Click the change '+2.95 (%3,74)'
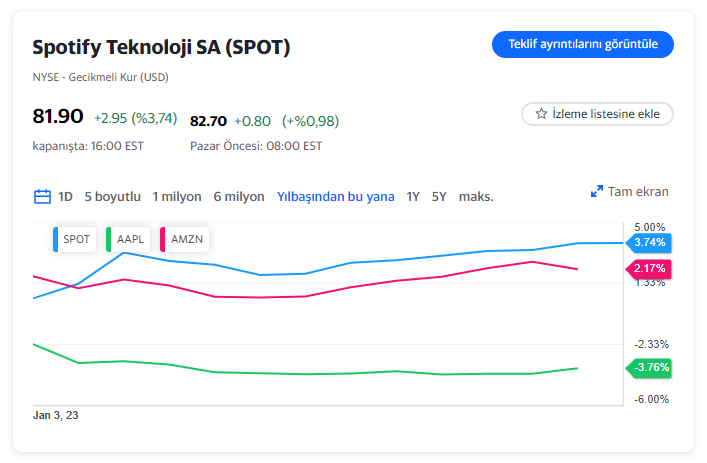The image size is (707, 463). pyautogui.click(x=135, y=118)
